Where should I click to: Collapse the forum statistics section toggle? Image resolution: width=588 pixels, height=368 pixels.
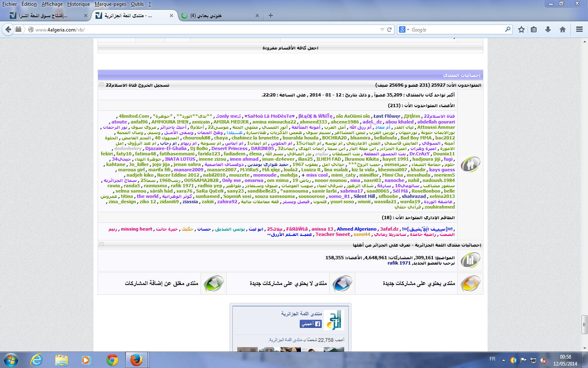(x=101, y=244)
